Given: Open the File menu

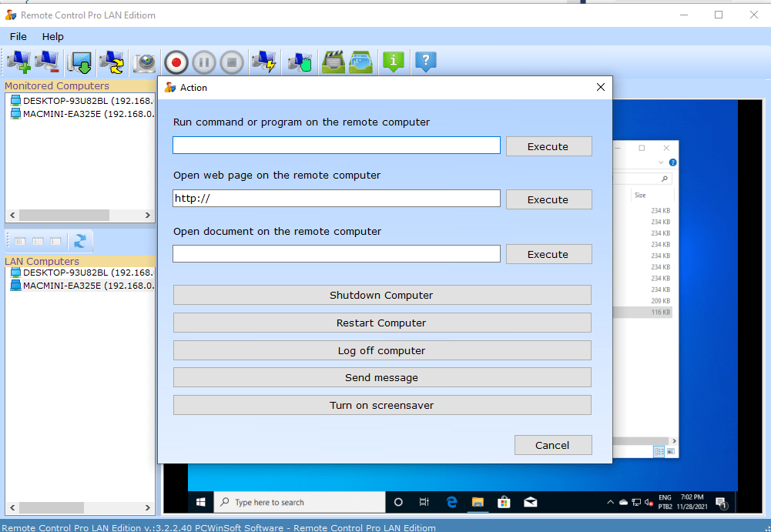Looking at the screenshot, I should pos(18,36).
